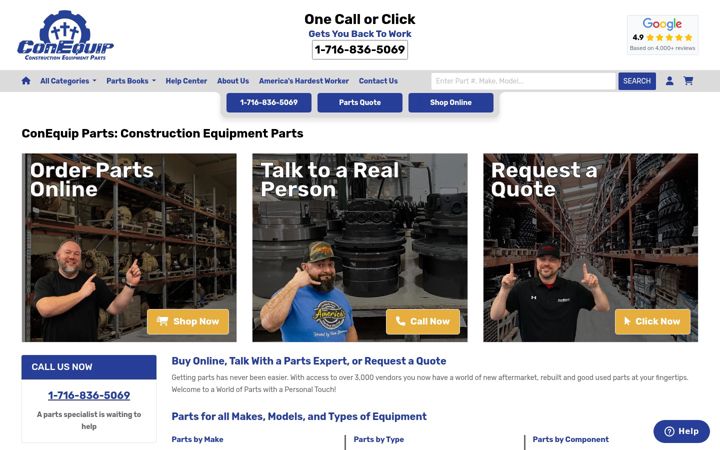The width and height of the screenshot is (720, 450).
Task: Click the Parts by Type heading
Action: [x=379, y=439]
